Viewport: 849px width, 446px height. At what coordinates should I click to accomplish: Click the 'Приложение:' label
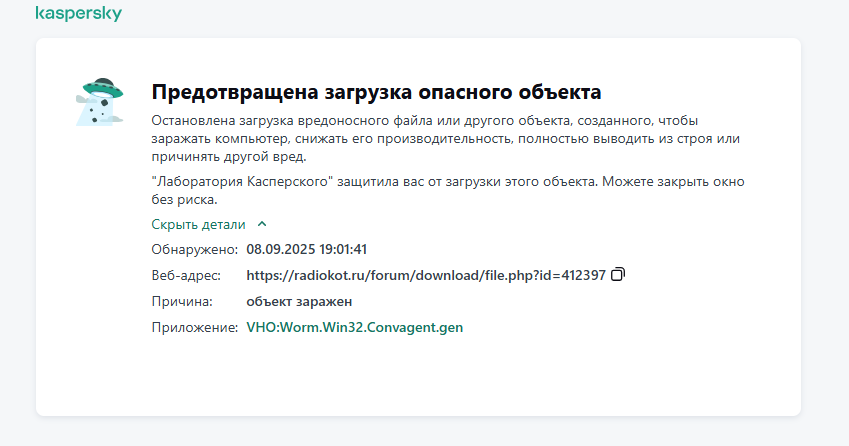coord(194,327)
